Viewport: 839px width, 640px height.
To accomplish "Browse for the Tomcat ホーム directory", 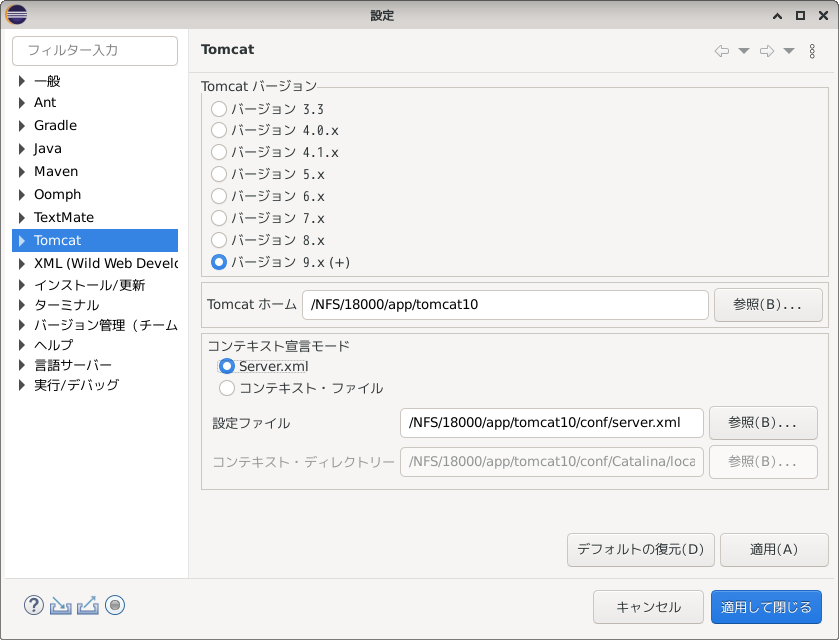I will (x=768, y=305).
